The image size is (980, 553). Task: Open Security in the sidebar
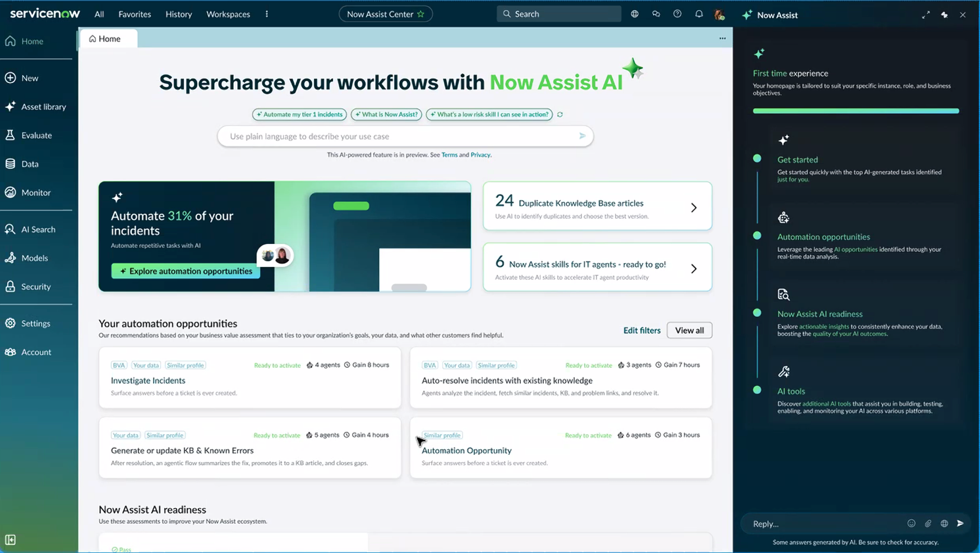pyautogui.click(x=29, y=287)
